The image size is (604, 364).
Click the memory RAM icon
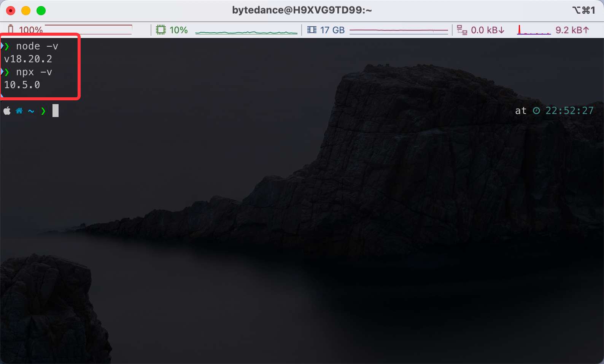coord(312,30)
